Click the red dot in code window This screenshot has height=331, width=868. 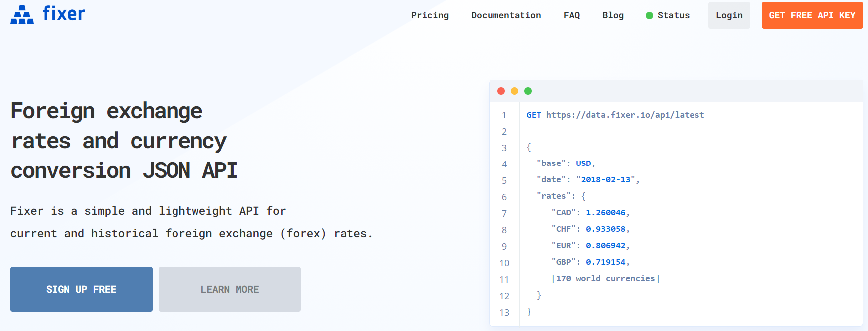tap(501, 91)
